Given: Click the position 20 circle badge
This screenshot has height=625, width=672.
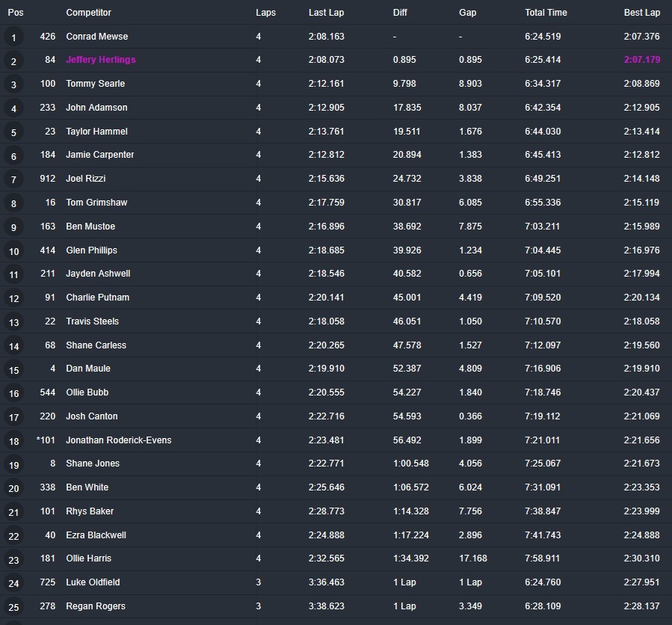Looking at the screenshot, I should [x=13, y=488].
